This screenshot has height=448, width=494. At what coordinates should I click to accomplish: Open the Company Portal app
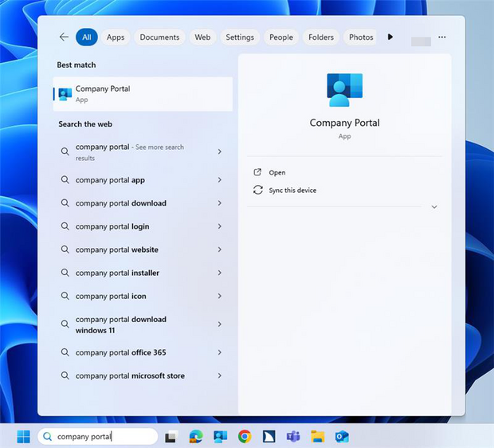[277, 172]
